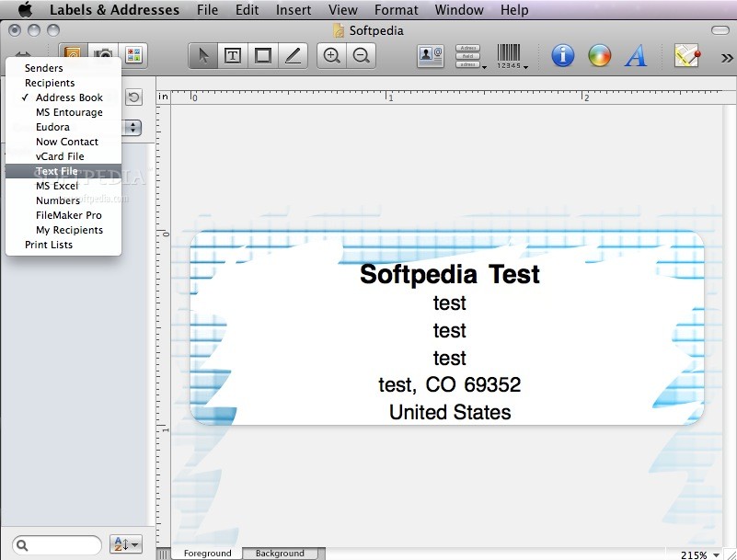Click inside the search field
Screen dimensions: 737x560
[57, 543]
